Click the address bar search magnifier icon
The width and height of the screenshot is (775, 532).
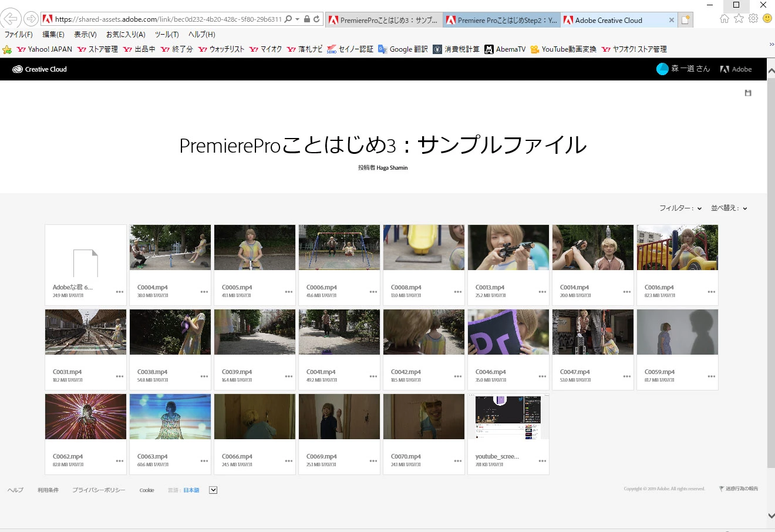click(x=288, y=19)
